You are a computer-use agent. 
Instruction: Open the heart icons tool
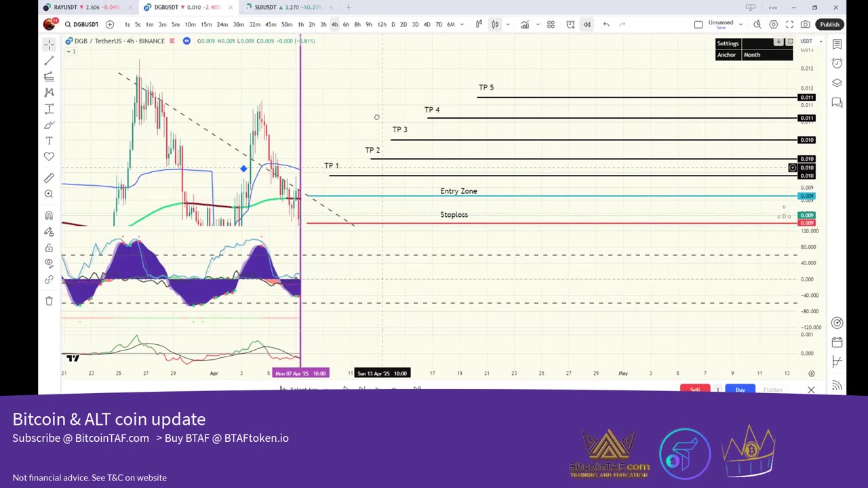pos(49,157)
